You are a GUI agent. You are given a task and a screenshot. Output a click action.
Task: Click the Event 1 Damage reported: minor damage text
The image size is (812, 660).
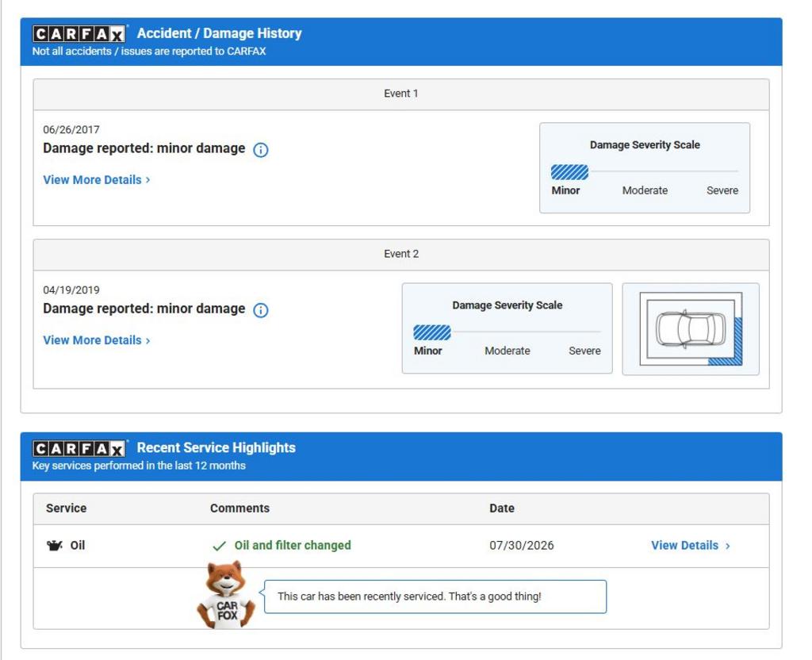click(144, 148)
